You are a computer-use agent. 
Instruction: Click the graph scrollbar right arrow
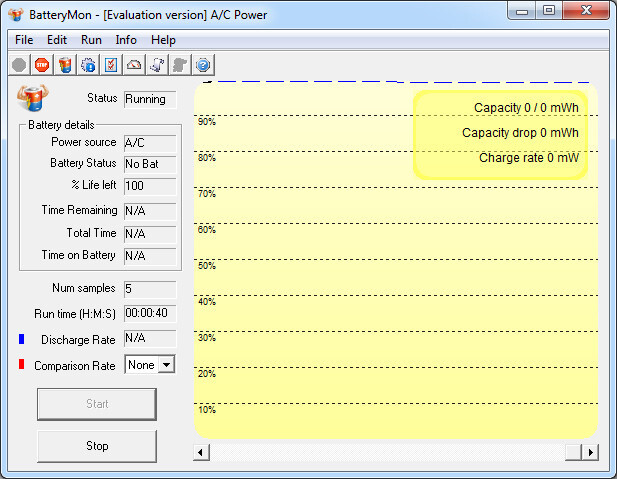click(x=590, y=452)
